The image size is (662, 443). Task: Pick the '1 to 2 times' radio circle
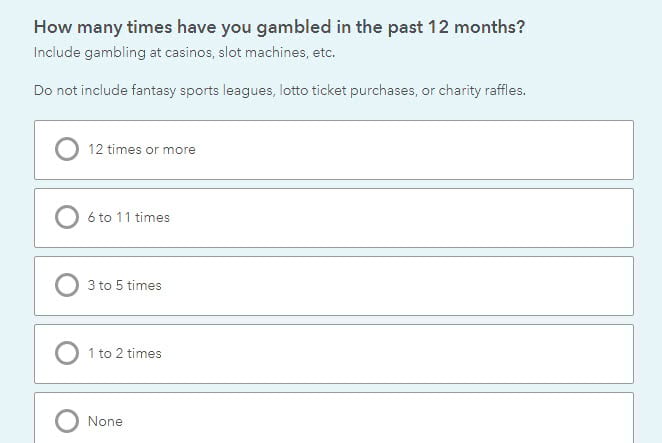pos(67,353)
